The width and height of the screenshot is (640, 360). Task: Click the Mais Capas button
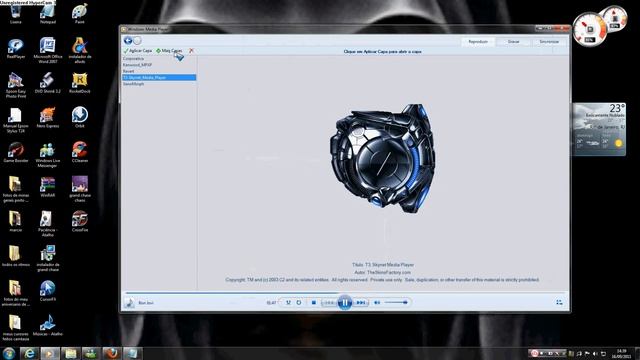click(x=169, y=51)
